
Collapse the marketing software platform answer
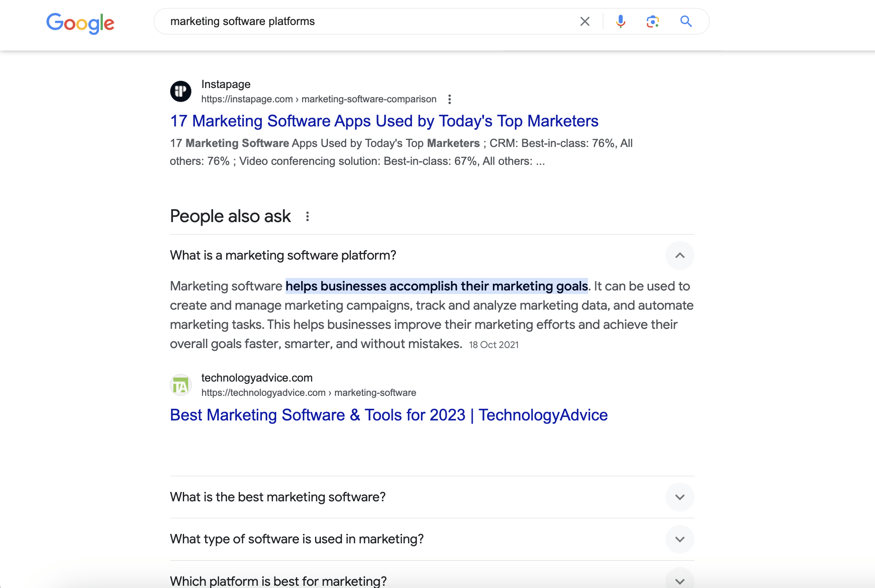(680, 256)
